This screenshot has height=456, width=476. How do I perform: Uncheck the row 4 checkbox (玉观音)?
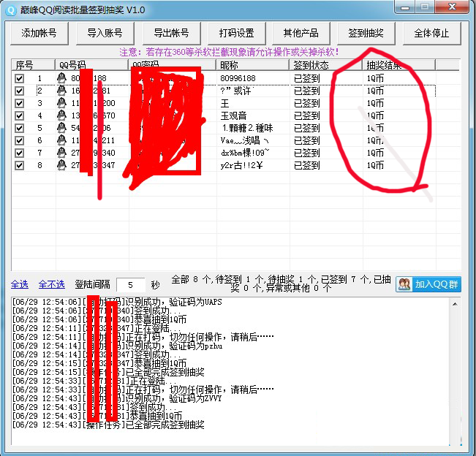tap(20, 115)
